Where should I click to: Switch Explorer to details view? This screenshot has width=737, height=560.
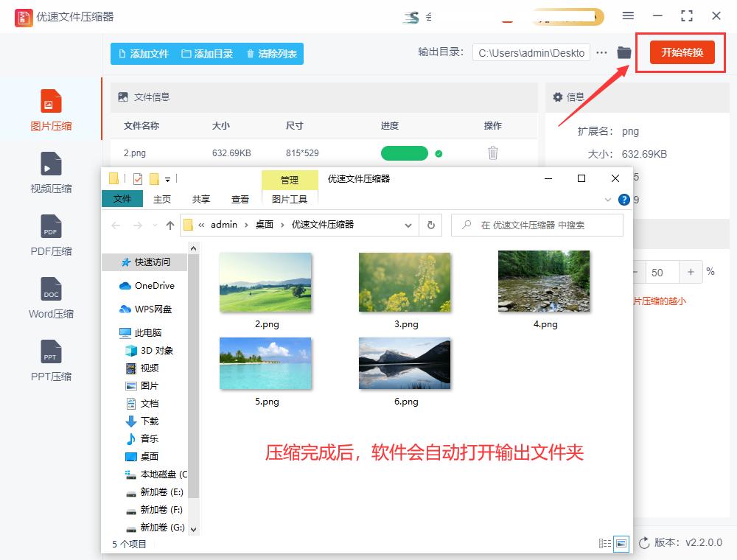[604, 543]
